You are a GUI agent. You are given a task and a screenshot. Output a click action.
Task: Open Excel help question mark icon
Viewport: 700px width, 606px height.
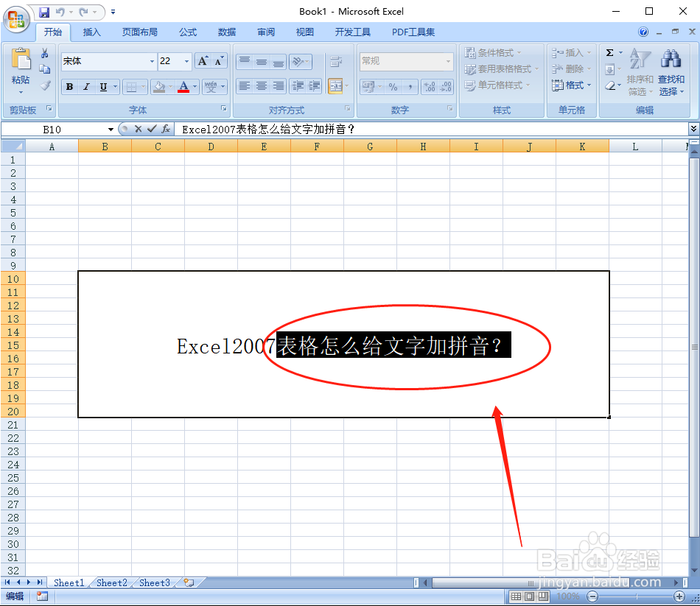tap(643, 32)
